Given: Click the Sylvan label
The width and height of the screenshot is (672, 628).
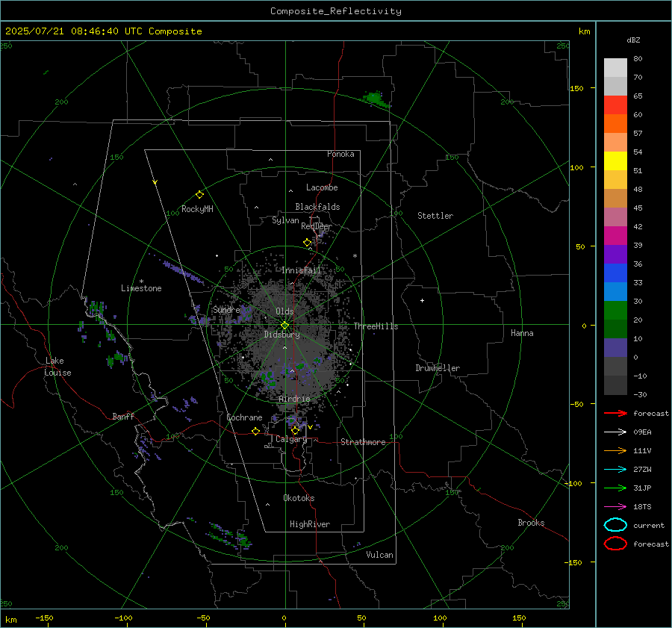Looking at the screenshot, I should [285, 220].
